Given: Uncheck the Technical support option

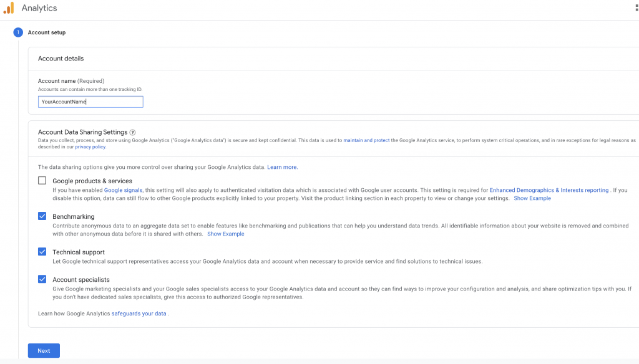Looking at the screenshot, I should pyautogui.click(x=42, y=252).
